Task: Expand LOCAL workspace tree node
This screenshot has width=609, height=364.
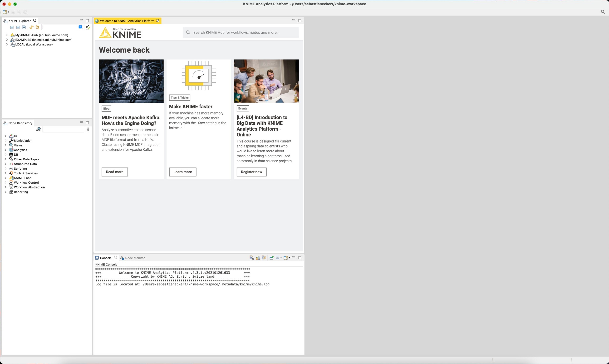Action: pos(7,44)
